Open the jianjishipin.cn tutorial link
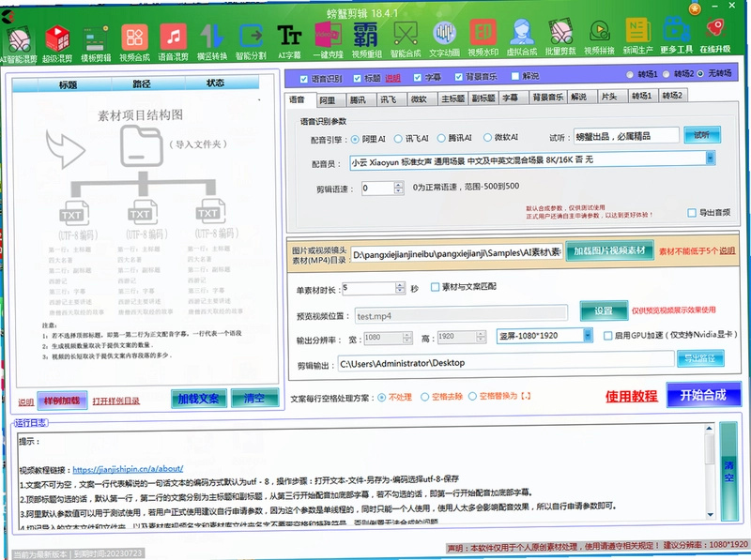Image resolution: width=751 pixels, height=560 pixels. pos(128,469)
